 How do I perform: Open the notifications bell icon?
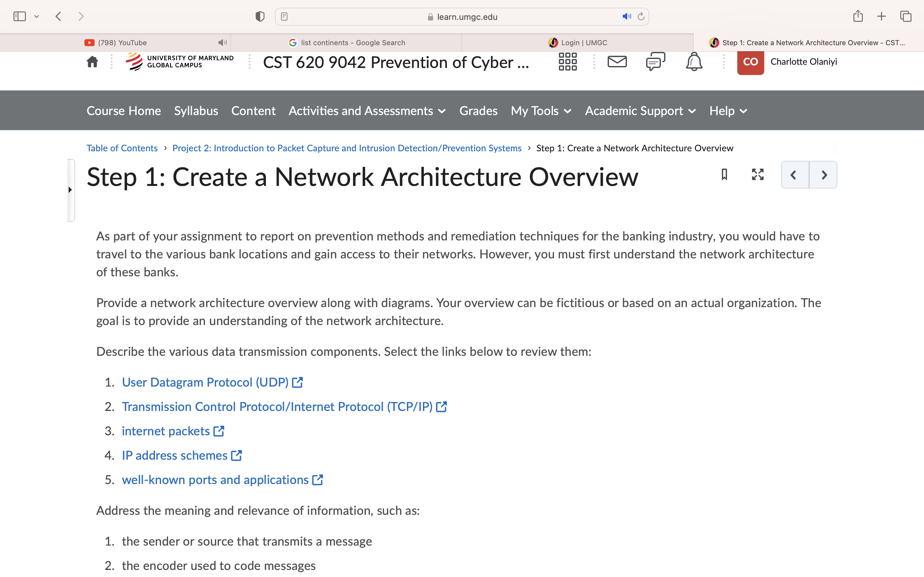[x=694, y=62]
